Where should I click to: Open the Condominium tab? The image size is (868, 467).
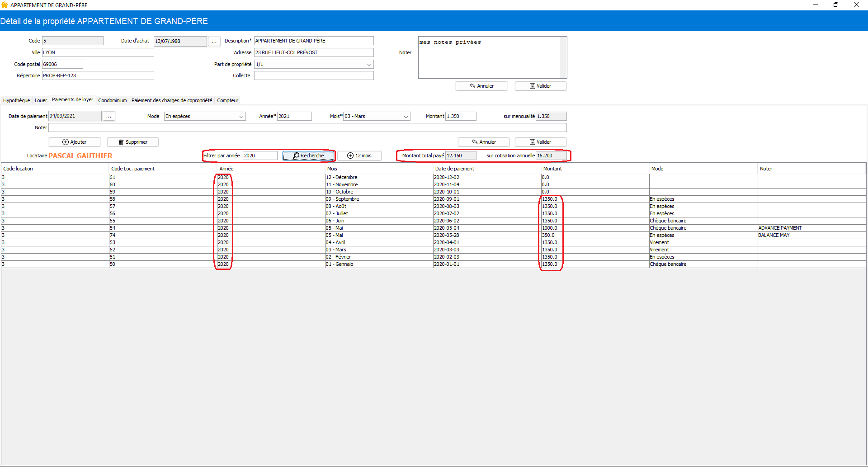pos(113,100)
